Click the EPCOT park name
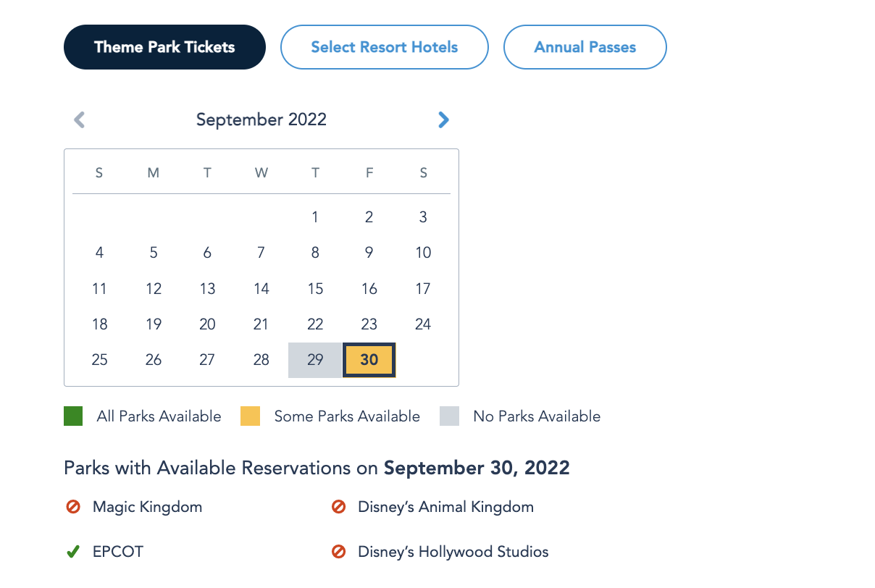This screenshot has width=875, height=588. pyautogui.click(x=118, y=552)
